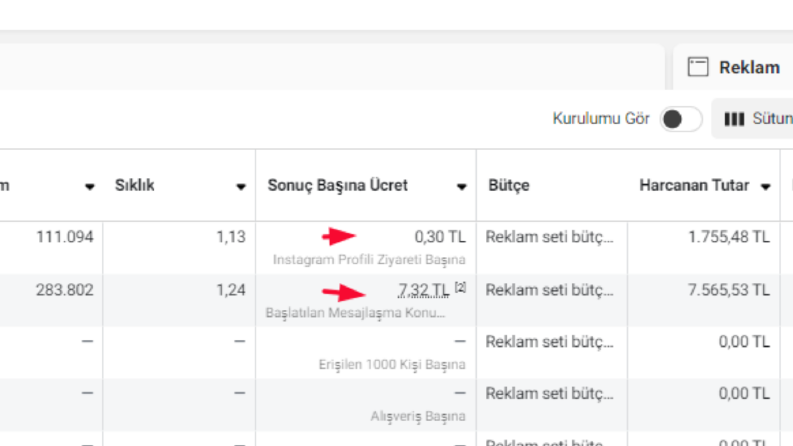Viewport: 793px width, 446px height.
Task: Click the 7,32 TL cost link
Action: point(424,290)
